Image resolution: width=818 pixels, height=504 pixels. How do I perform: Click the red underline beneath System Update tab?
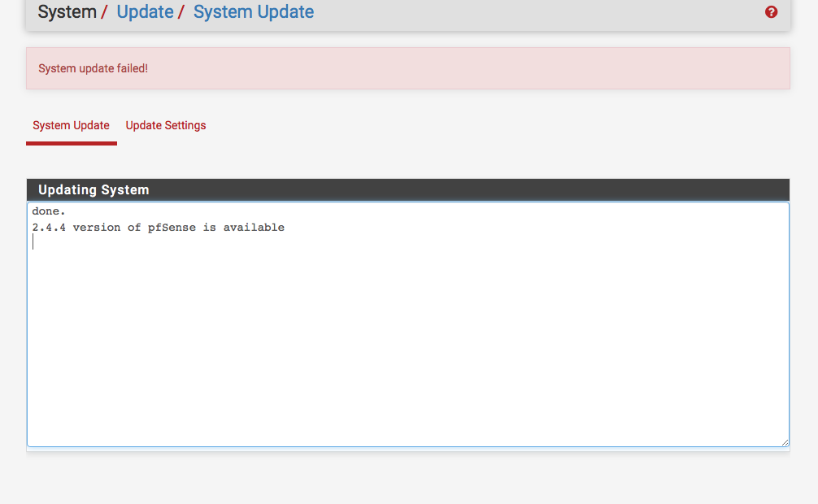[71, 143]
